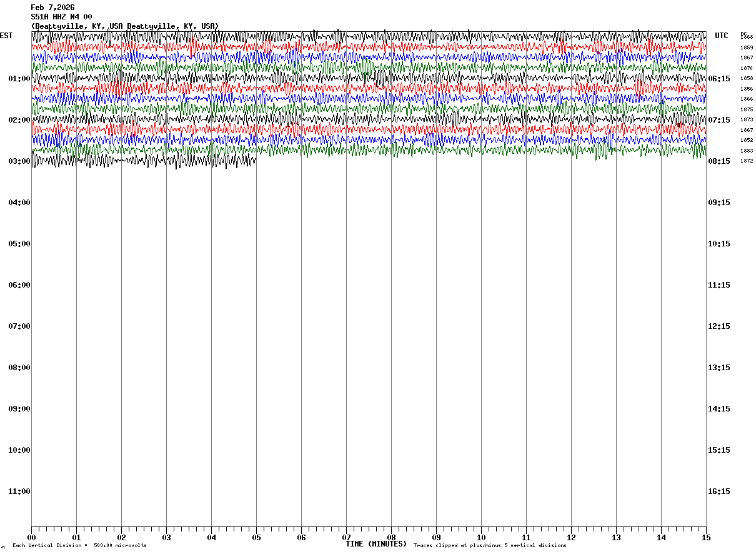Viewport: 756px width, 554px height.
Task: Click the 07 minute axis tick label
Action: point(346,538)
